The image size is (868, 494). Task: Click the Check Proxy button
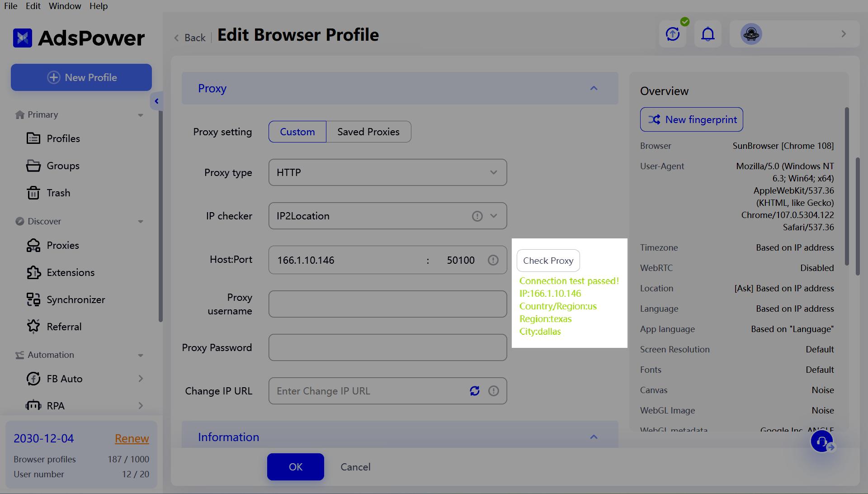(x=548, y=260)
